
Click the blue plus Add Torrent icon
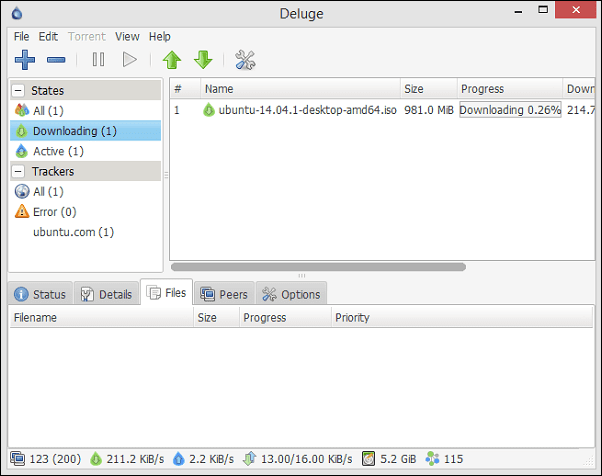pyautogui.click(x=25, y=60)
